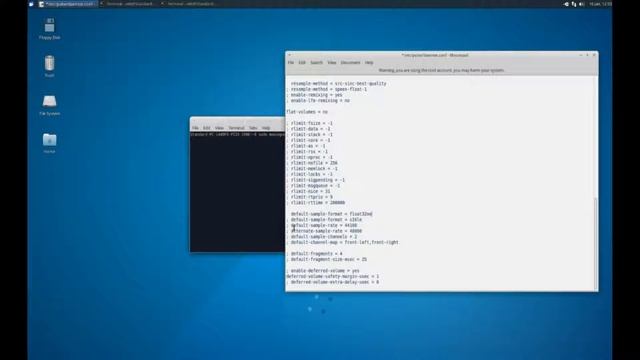Click the line 'default-channel-map = front-left,front-right'

click(x=342, y=242)
